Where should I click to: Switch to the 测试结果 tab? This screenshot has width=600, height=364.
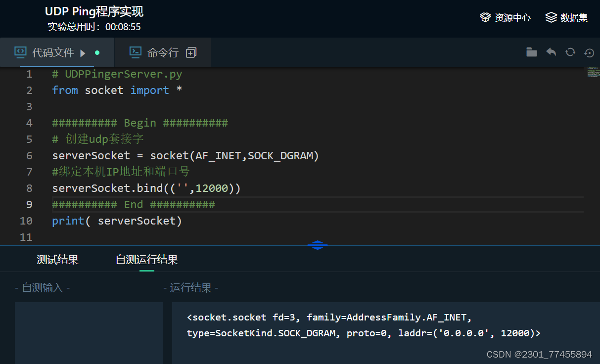click(x=57, y=259)
